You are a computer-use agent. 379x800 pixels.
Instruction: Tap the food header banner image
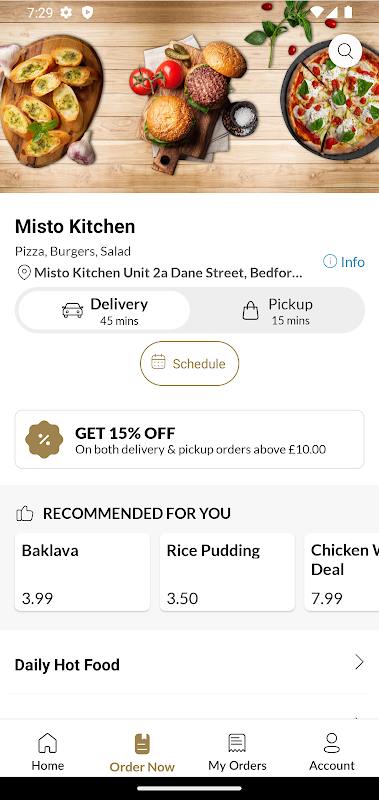tap(189, 96)
